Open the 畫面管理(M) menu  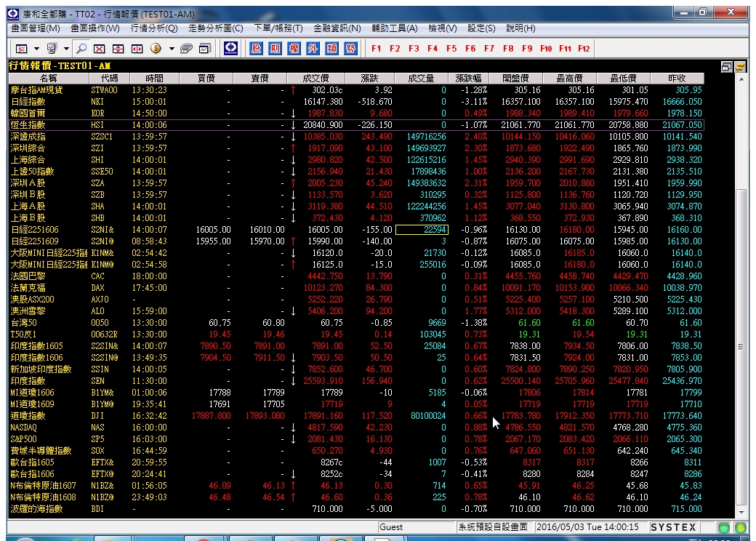[36, 28]
